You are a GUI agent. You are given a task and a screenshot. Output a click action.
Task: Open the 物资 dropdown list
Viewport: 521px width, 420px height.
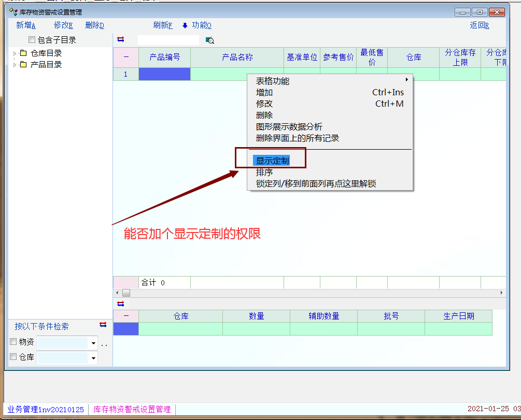point(93,343)
